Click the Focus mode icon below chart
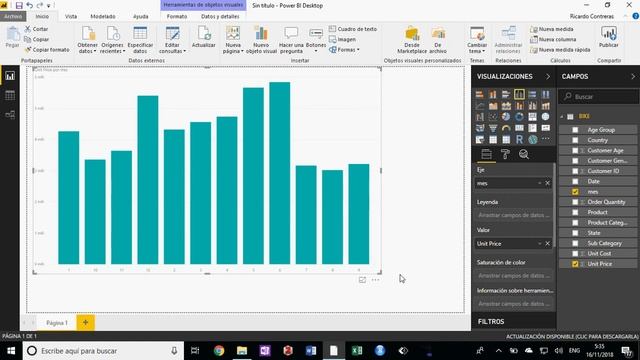This screenshot has width=640, height=360. click(362, 280)
